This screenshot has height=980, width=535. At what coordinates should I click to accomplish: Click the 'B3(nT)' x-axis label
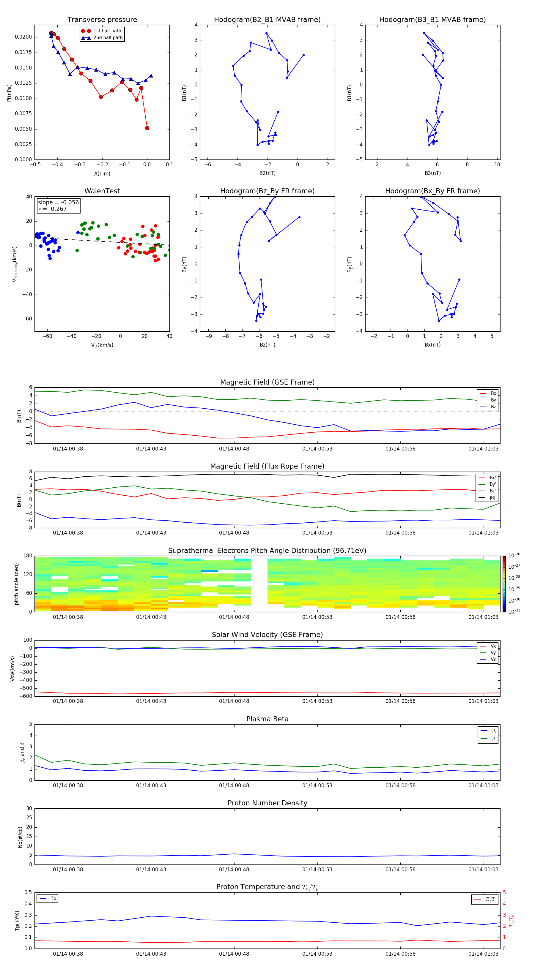tap(432, 173)
